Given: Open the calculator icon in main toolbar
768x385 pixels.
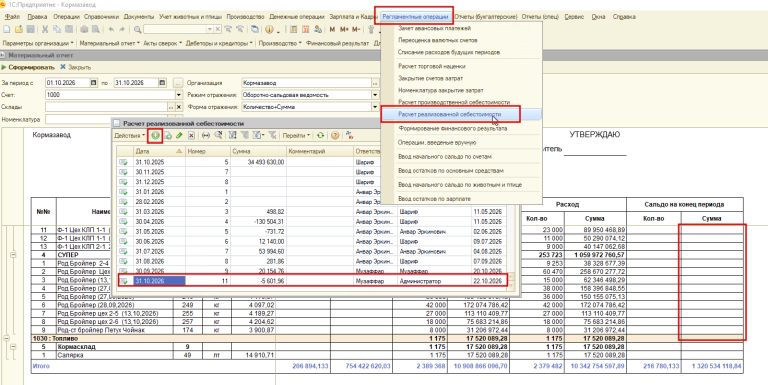Looking at the screenshot, I should coord(294,29).
